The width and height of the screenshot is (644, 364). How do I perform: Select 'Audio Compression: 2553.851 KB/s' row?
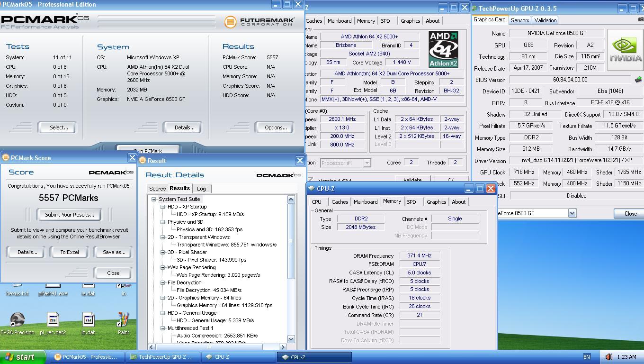pos(217,336)
